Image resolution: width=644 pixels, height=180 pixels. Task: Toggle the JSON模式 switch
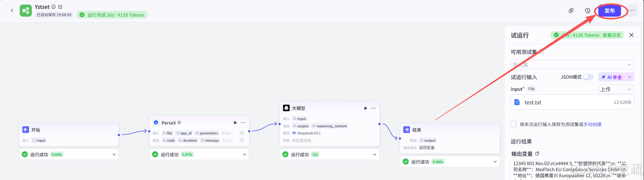point(588,77)
